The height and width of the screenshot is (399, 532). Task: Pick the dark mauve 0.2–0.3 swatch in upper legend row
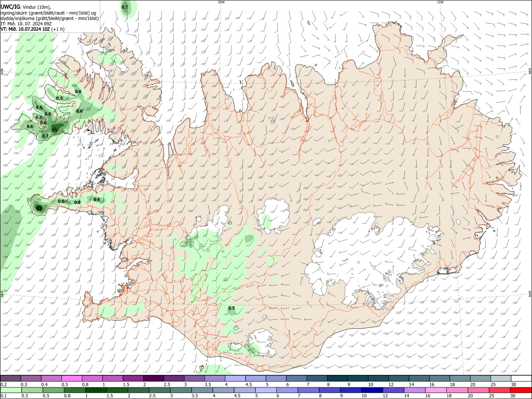coord(10,379)
